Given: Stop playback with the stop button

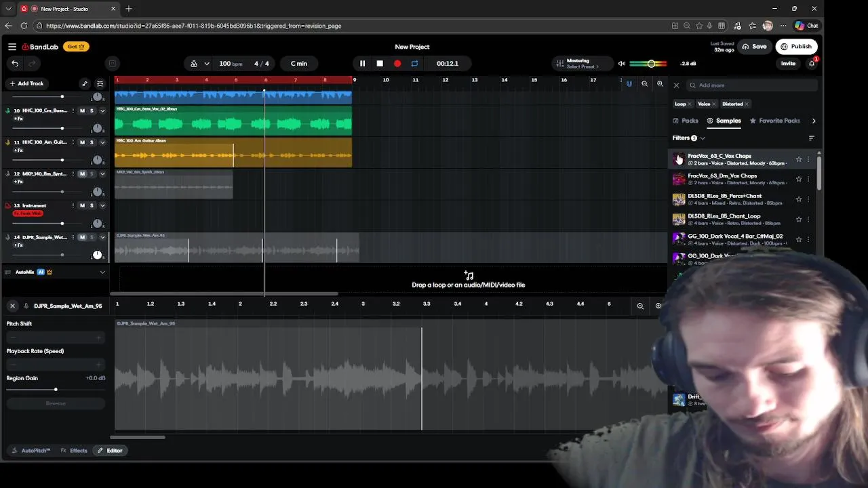Looking at the screenshot, I should [380, 64].
